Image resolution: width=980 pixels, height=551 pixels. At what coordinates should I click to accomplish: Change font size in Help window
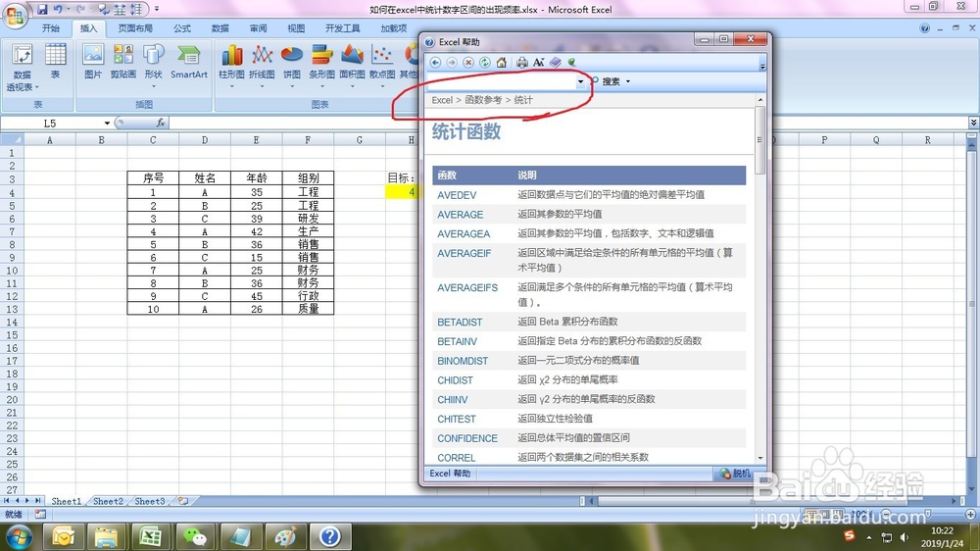pos(539,63)
